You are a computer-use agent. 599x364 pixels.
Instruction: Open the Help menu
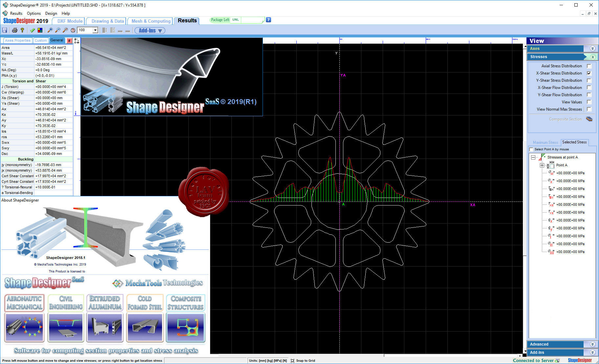point(66,13)
